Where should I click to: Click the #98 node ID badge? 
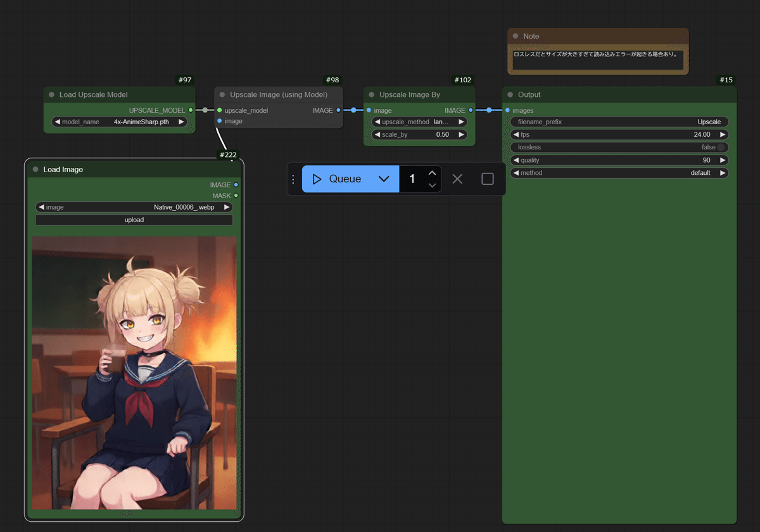tap(332, 80)
